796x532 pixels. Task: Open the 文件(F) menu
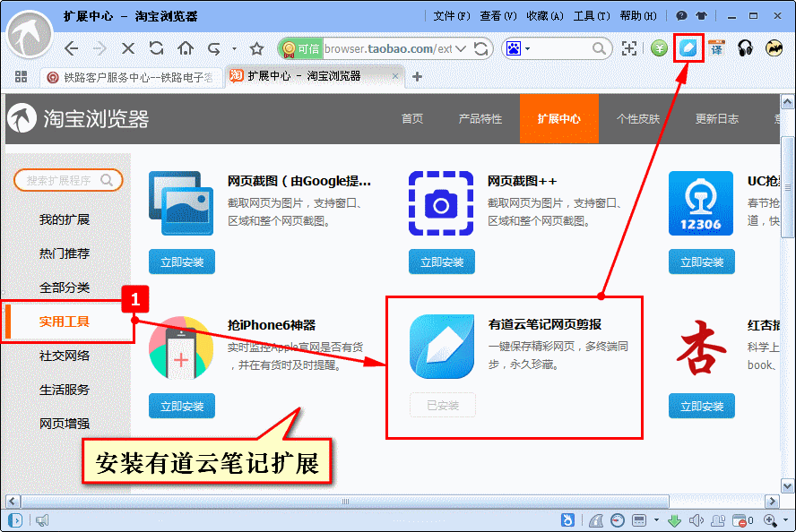452,16
